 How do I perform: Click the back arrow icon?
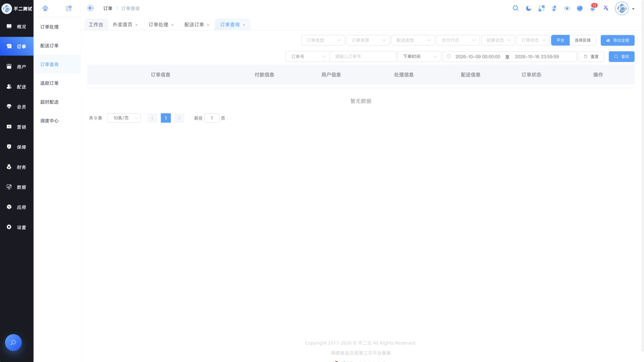click(x=90, y=8)
